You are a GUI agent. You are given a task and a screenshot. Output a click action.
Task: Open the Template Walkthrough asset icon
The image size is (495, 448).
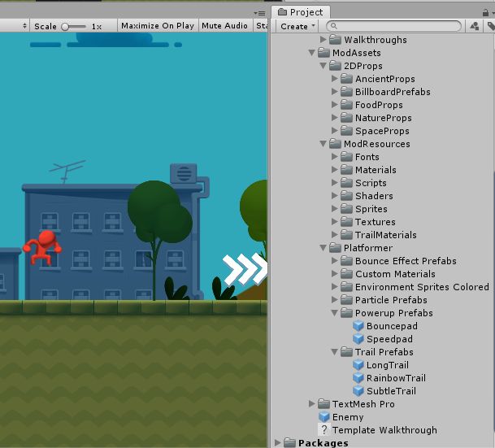coord(324,430)
